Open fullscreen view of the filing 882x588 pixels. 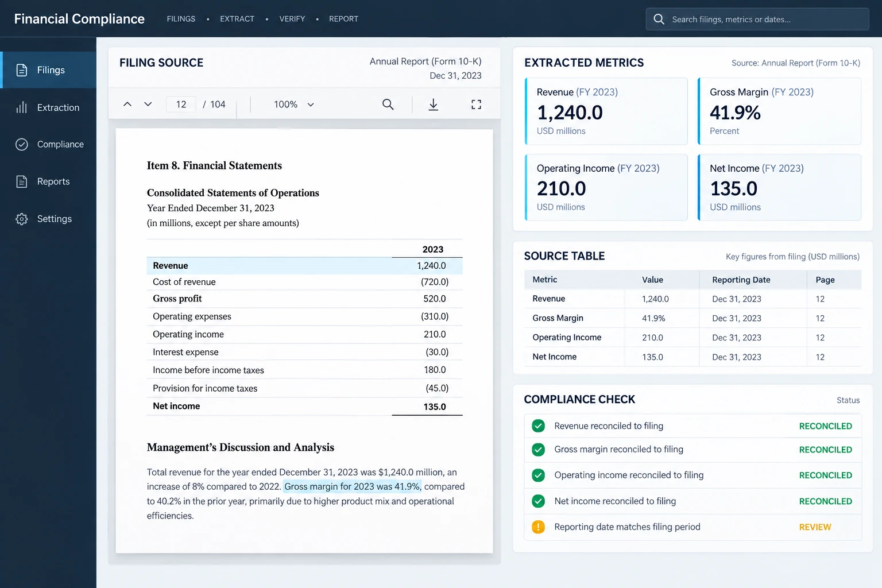[x=476, y=105]
